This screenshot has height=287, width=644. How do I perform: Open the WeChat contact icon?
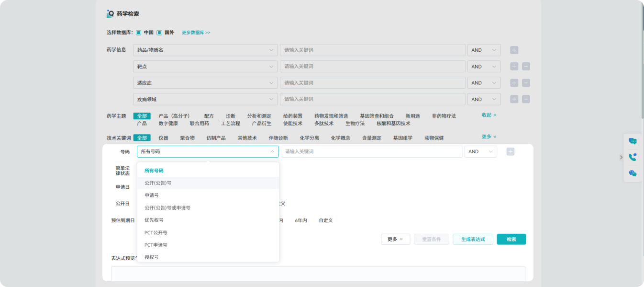[633, 173]
